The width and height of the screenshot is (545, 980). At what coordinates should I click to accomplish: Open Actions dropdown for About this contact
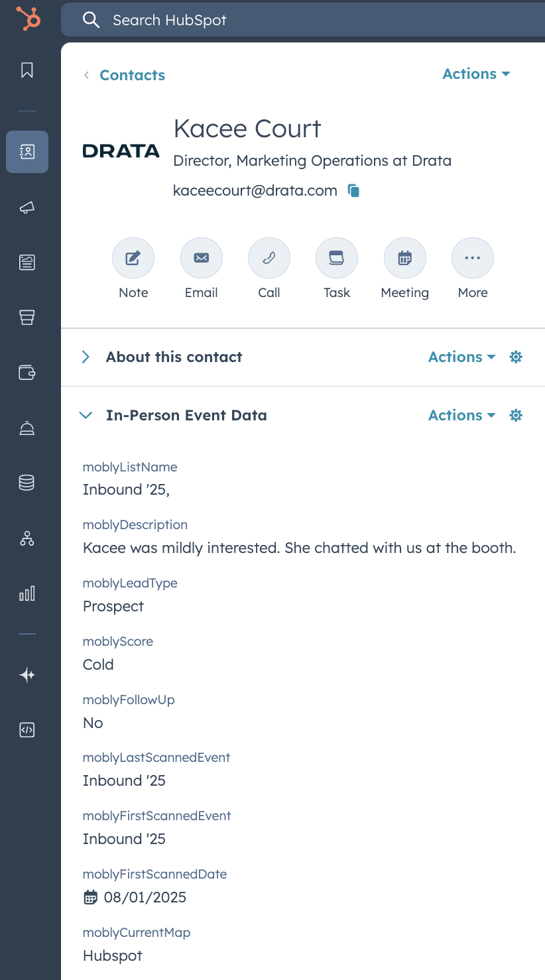click(462, 357)
